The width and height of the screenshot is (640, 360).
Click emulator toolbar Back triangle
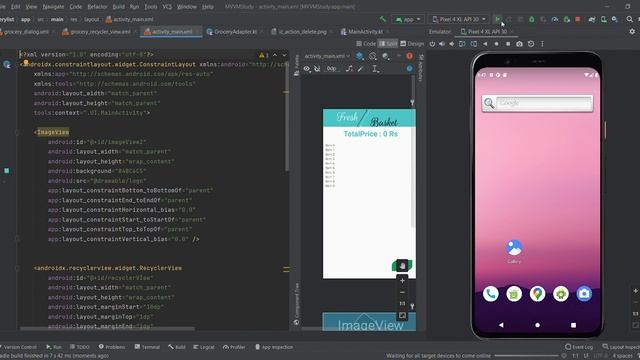coord(485,44)
